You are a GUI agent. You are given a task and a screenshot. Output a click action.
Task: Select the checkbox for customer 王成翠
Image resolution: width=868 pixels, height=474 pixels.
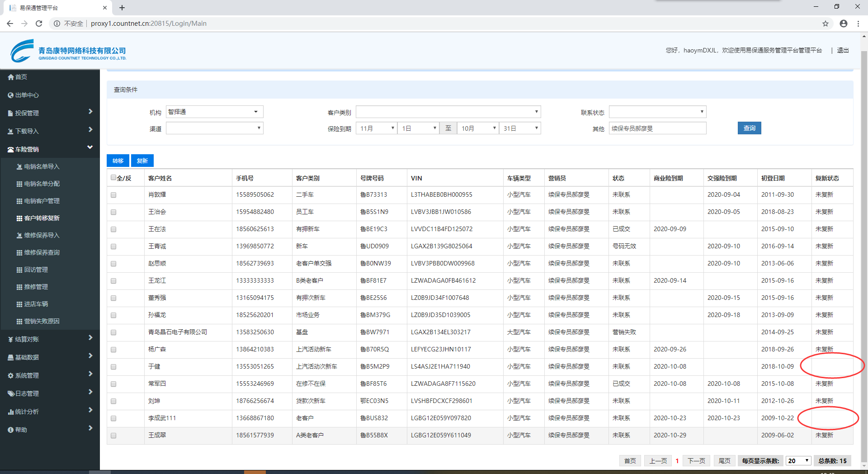(113, 436)
